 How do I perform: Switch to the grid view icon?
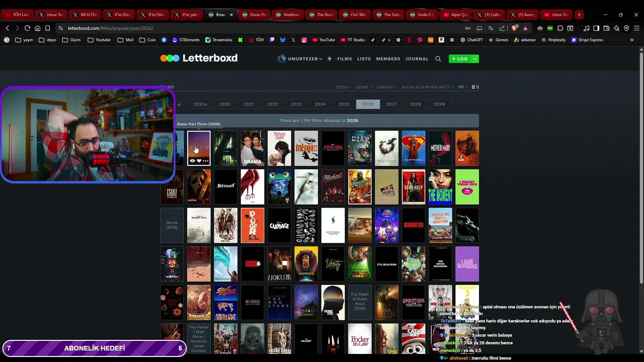[473, 87]
